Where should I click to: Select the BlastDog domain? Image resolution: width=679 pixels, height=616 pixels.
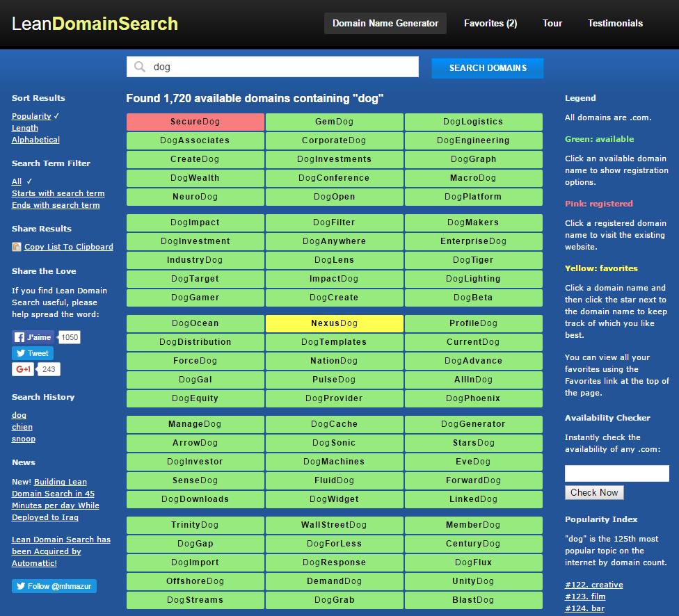click(473, 600)
